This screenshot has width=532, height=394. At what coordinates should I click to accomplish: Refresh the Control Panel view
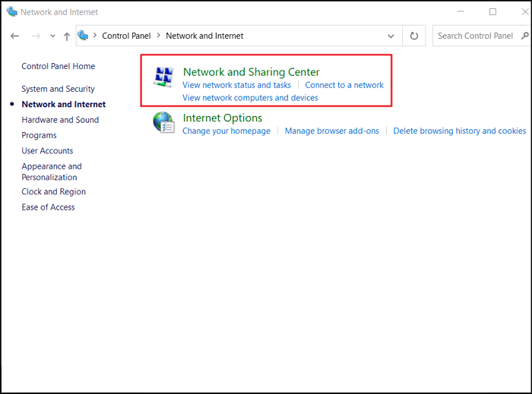click(x=414, y=36)
